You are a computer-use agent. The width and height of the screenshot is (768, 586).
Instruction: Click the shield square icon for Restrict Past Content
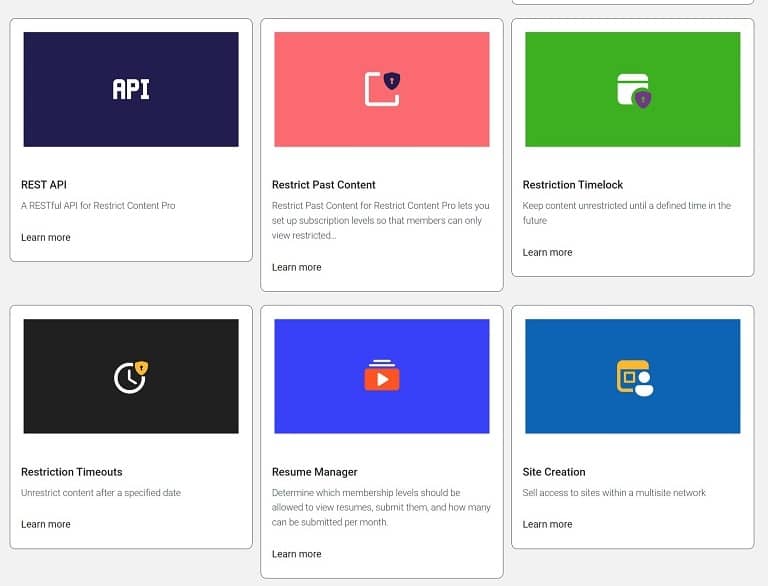(x=382, y=89)
